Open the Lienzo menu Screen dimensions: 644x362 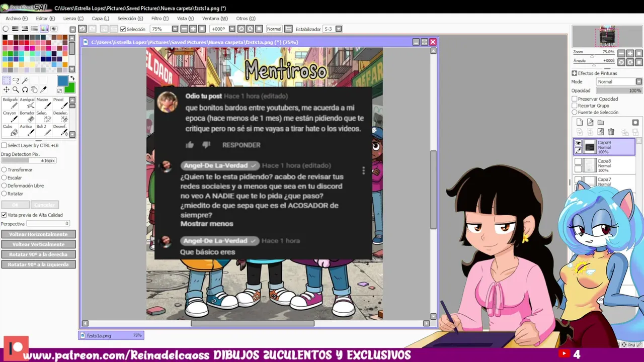click(73, 19)
